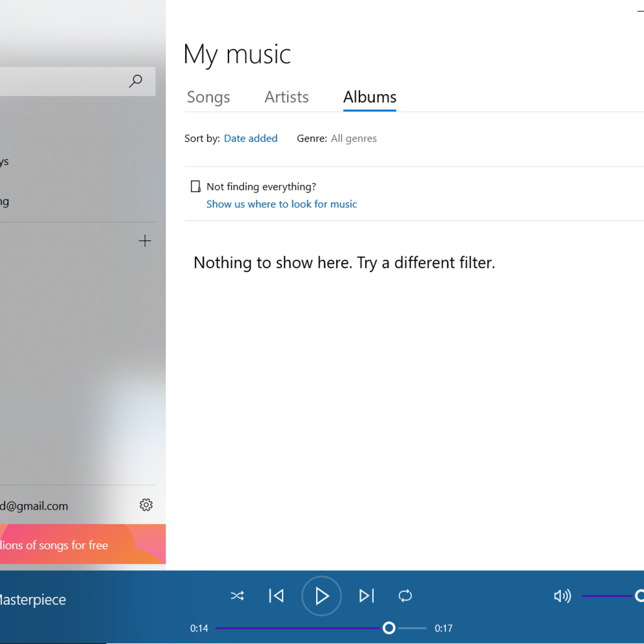Click the My music heading
The height and width of the screenshot is (644, 644).
(237, 55)
